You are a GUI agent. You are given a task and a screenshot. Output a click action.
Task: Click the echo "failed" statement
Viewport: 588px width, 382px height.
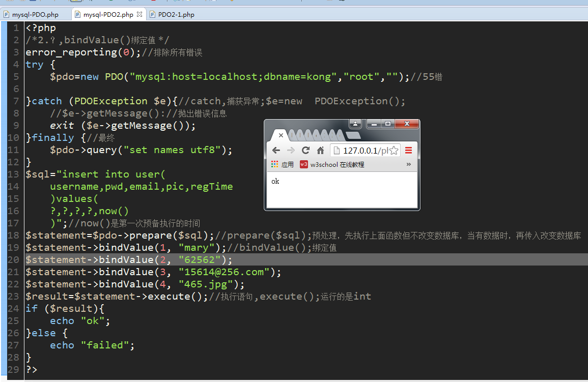pos(92,345)
